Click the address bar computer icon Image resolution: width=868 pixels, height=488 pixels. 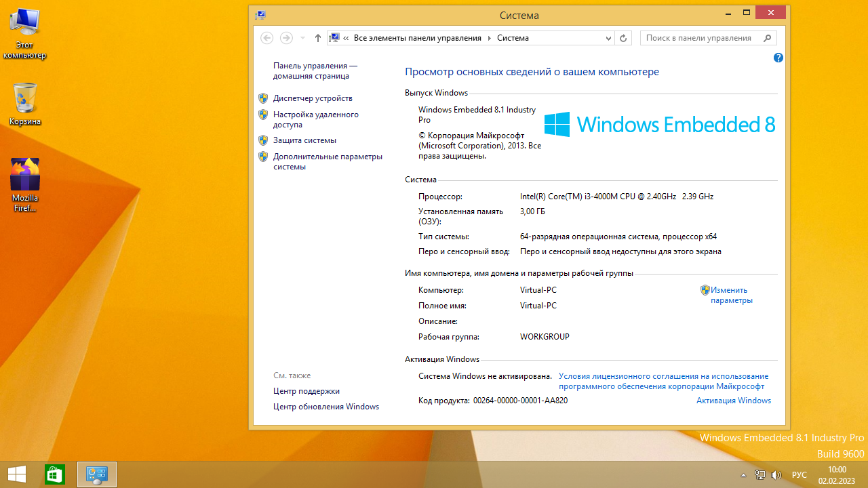click(334, 38)
